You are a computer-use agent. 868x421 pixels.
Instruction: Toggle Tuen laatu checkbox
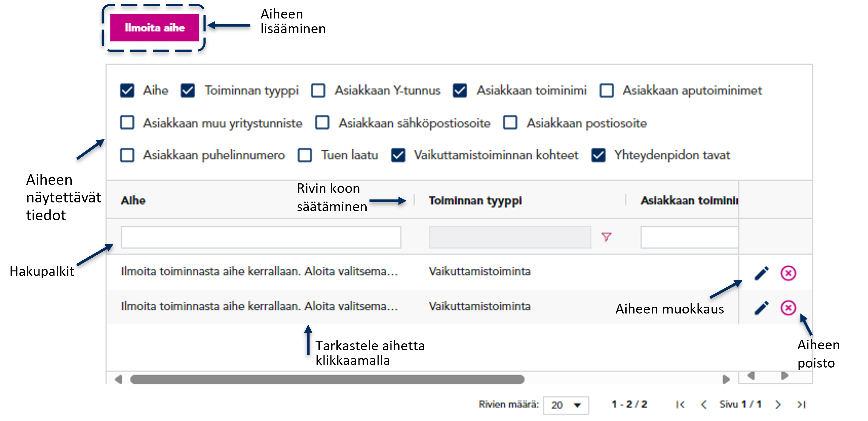coord(304,155)
